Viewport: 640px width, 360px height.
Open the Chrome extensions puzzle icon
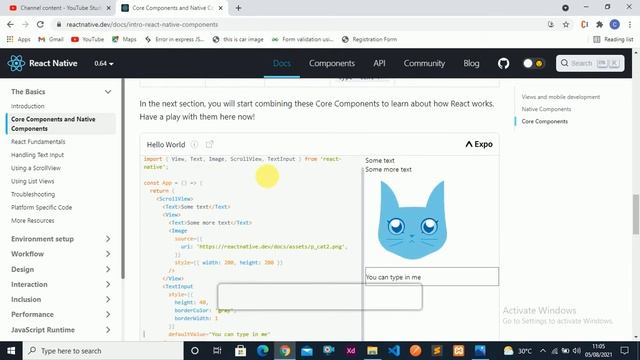click(599, 24)
